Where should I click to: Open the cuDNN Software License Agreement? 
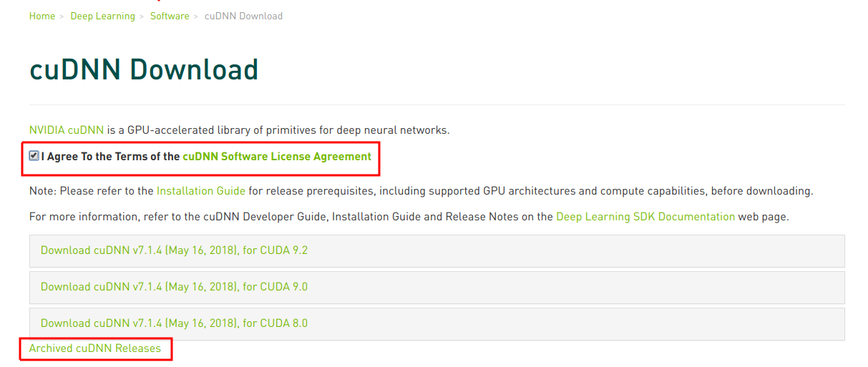277,157
